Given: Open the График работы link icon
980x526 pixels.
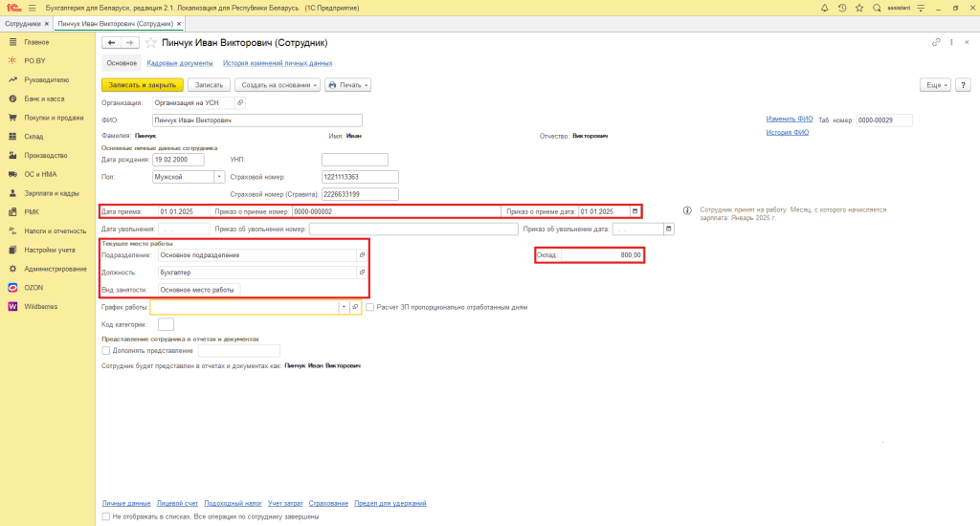Looking at the screenshot, I should click(x=355, y=307).
